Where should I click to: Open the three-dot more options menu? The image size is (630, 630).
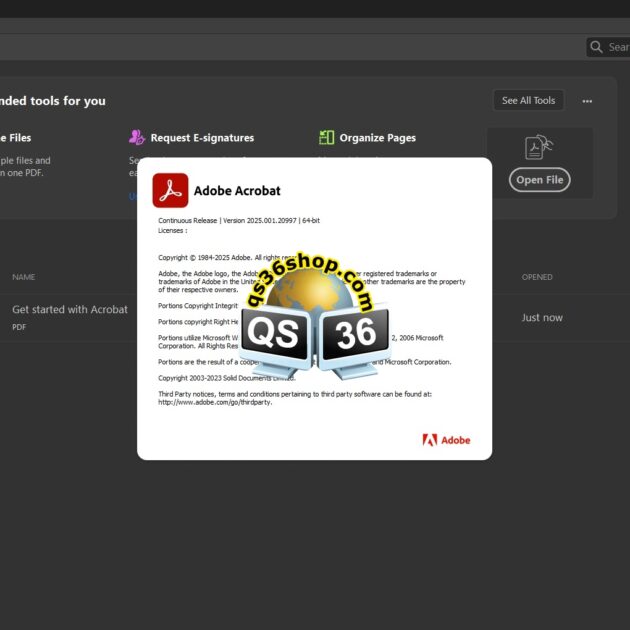point(587,101)
